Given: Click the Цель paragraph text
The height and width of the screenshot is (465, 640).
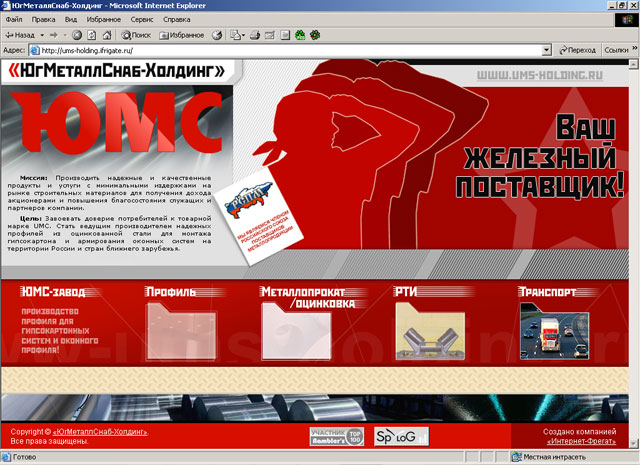Looking at the screenshot, I should [109, 233].
